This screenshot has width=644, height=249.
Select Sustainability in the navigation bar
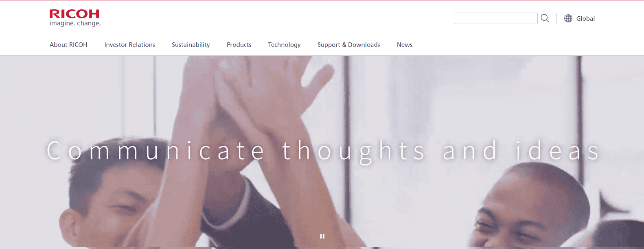[191, 45]
